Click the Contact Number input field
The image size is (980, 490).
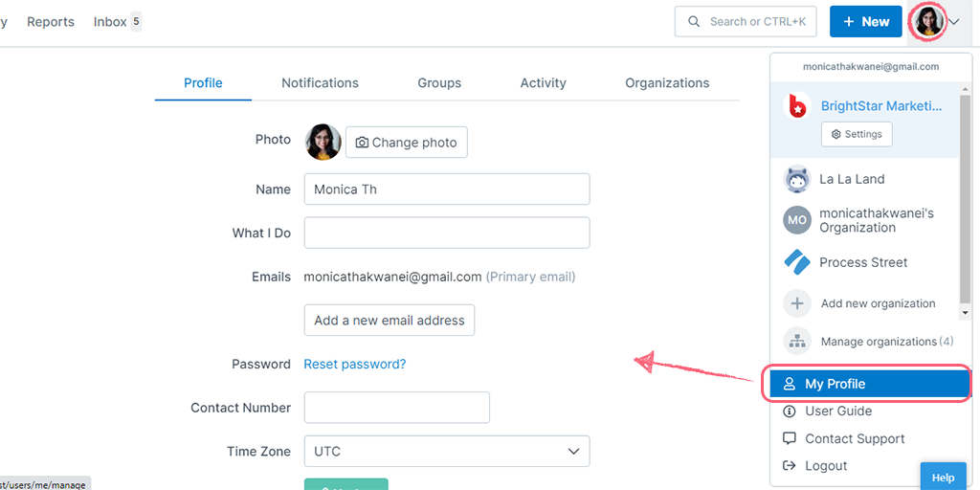397,408
